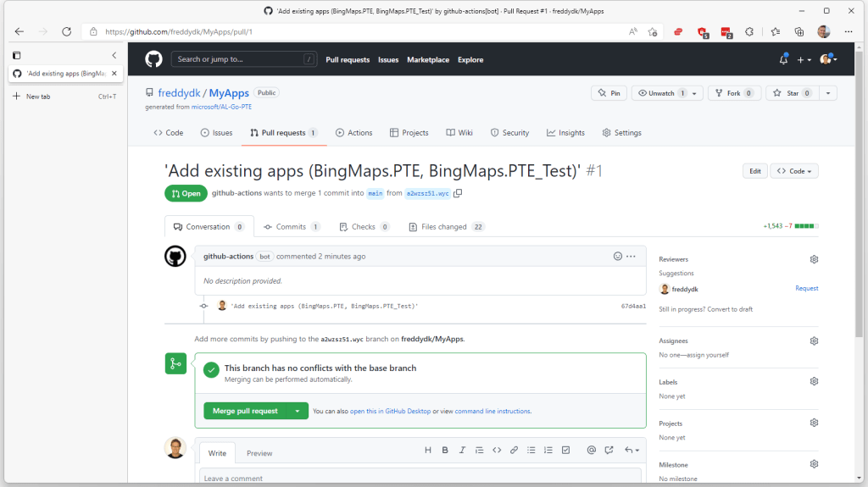Click the command line instructions link
868x487 pixels.
coord(492,411)
